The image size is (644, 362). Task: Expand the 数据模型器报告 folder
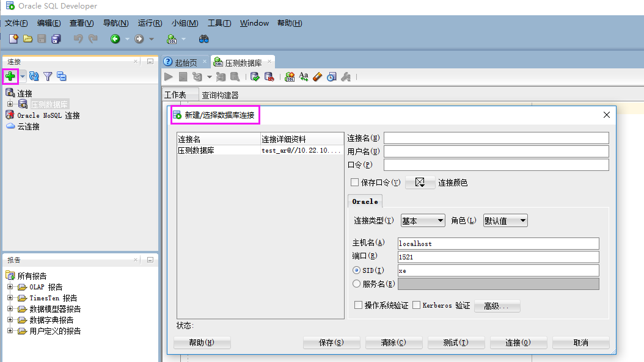click(x=10, y=309)
